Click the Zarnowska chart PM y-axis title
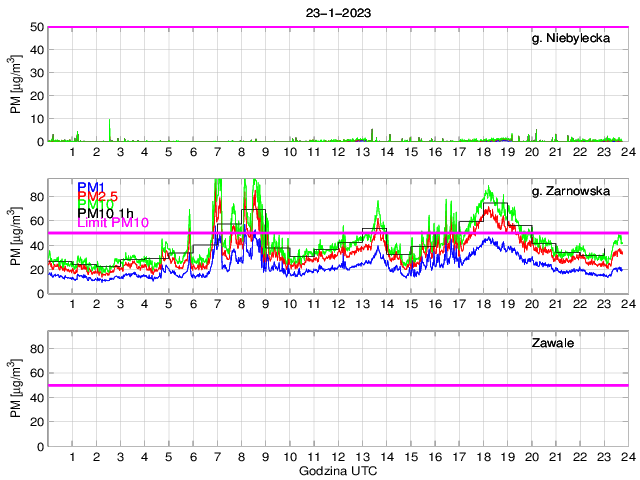Viewport: 640px width, 480px height. coord(14,236)
